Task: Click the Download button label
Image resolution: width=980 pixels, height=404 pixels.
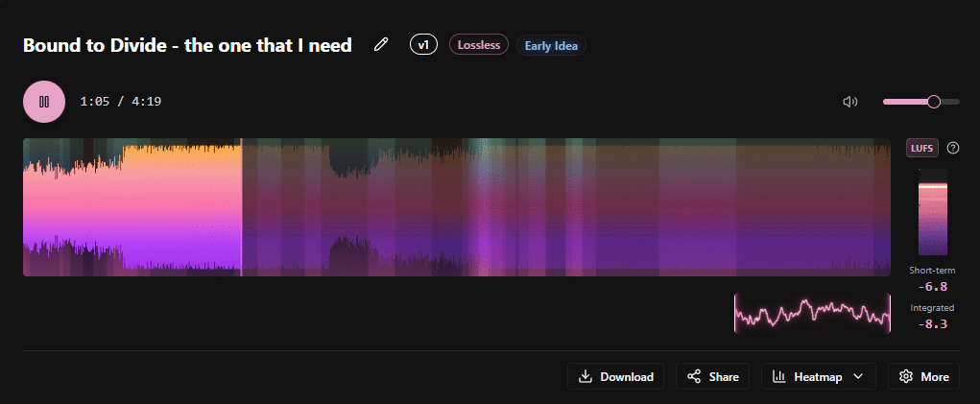Action: (626, 377)
